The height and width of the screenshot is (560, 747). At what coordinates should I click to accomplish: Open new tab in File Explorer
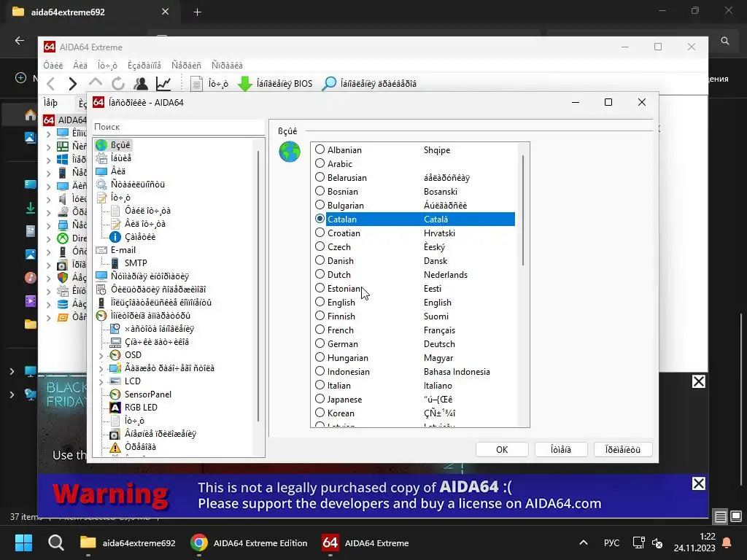coord(197,12)
